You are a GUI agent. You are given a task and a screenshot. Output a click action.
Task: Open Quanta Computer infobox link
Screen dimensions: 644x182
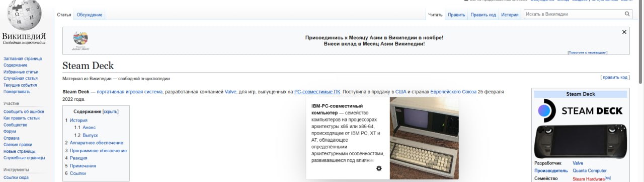(590, 171)
